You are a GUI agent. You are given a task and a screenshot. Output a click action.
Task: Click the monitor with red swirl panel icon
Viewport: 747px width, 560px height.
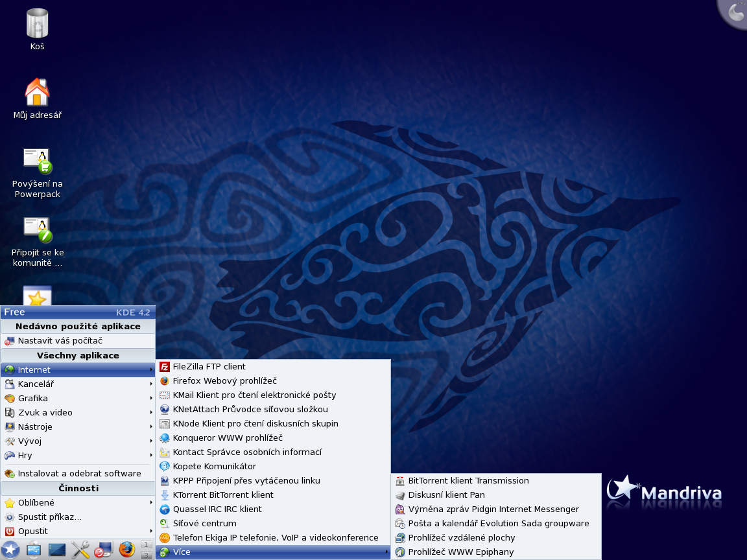click(103, 550)
